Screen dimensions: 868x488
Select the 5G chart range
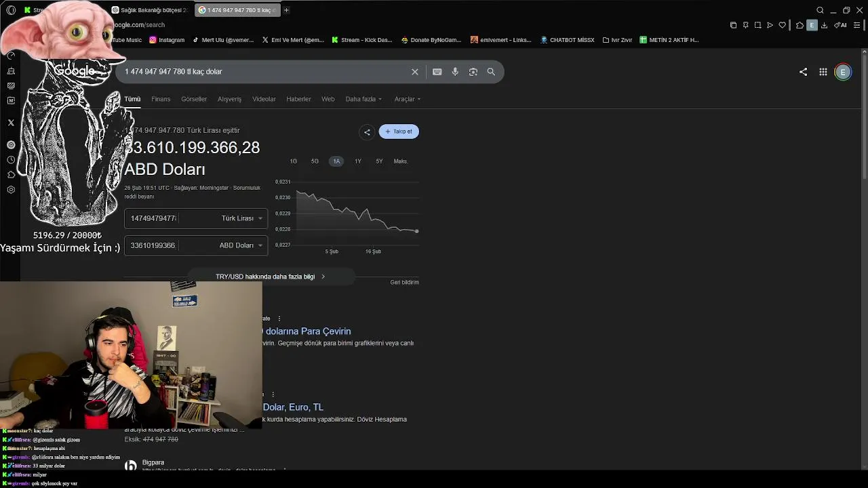(x=315, y=161)
